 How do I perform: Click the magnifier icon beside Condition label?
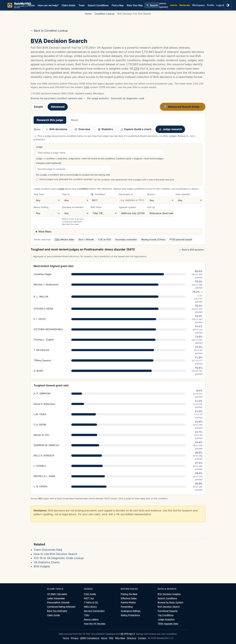92,194
